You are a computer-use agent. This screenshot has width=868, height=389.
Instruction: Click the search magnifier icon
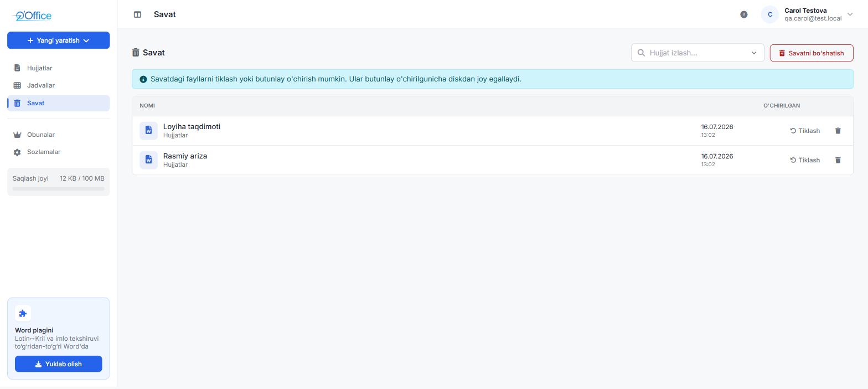pos(641,53)
